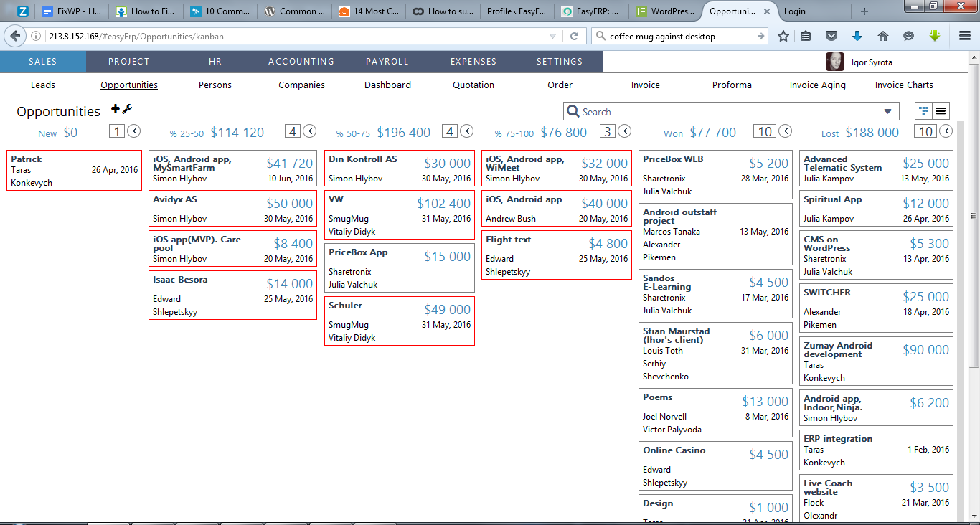Click the browser search box with coffee mug text
The width and height of the screenshot is (980, 525).
[679, 36]
